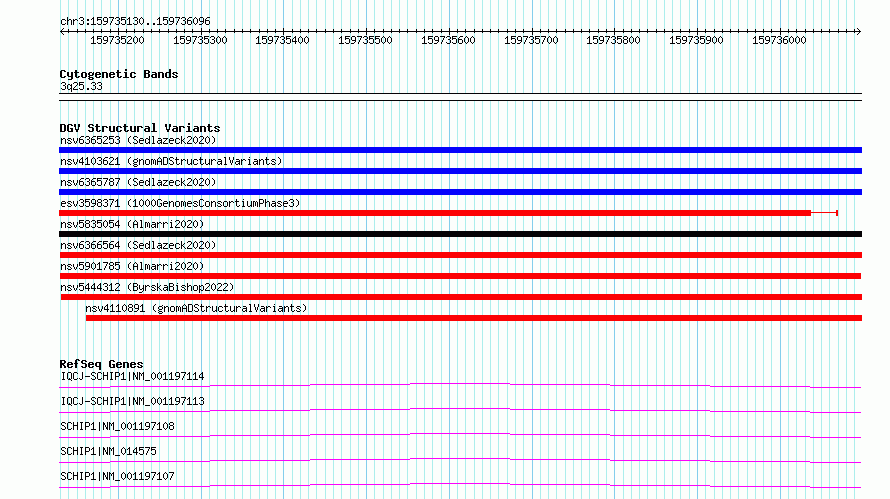Open variant nsv6365253 (Sedlazeck2020) label
The image size is (890, 499).
pyautogui.click(x=138, y=140)
